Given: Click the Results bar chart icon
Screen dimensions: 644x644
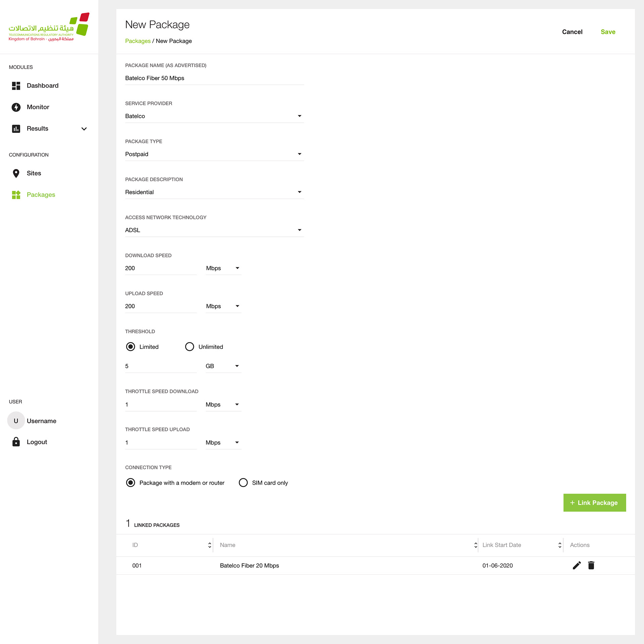Looking at the screenshot, I should 16,128.
